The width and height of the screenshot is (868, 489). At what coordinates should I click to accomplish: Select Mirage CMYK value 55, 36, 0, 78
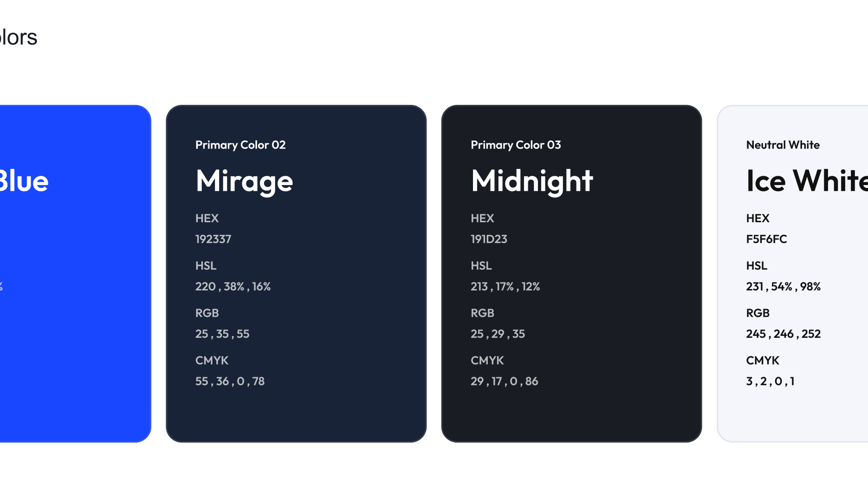tap(230, 381)
